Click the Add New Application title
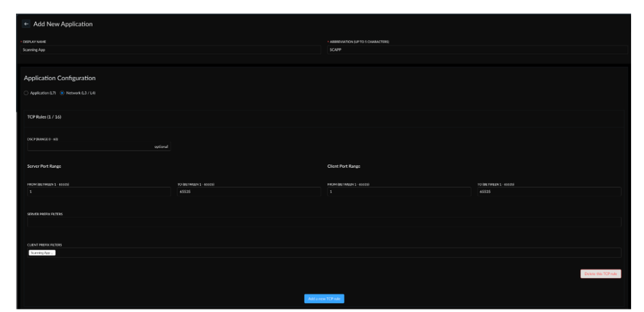 coord(63,24)
